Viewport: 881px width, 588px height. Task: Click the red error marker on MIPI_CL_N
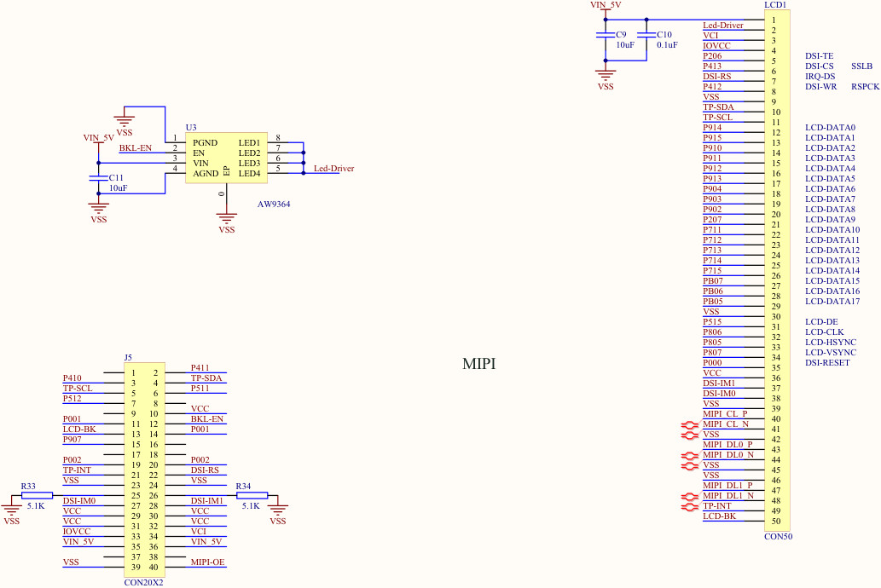coord(689,424)
